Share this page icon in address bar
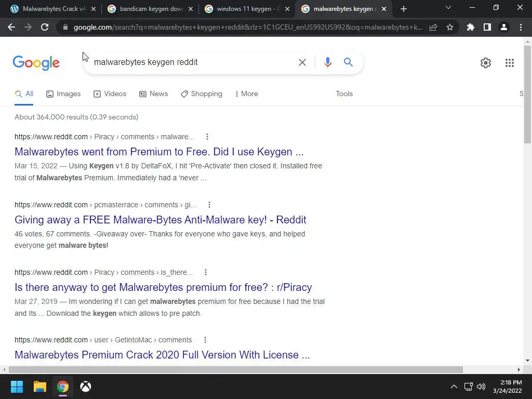 click(x=433, y=27)
